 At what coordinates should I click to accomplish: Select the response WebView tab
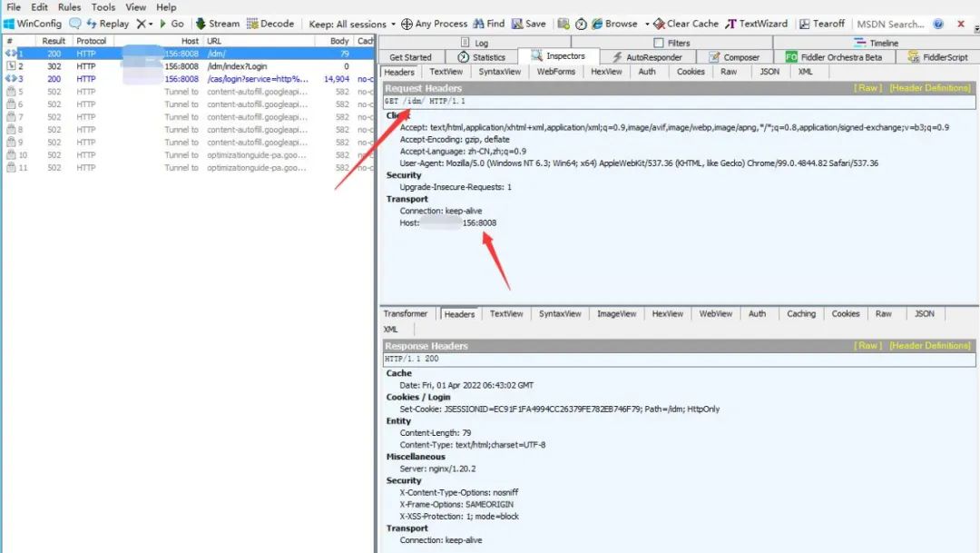click(x=716, y=314)
